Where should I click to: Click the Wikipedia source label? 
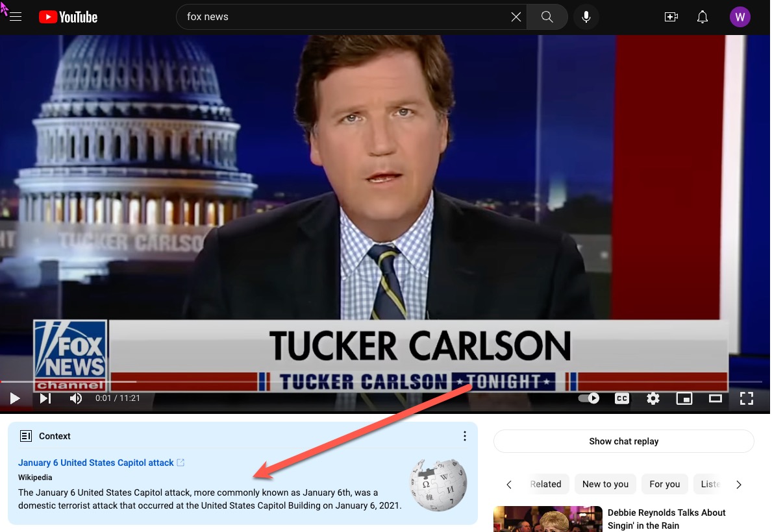tap(35, 478)
